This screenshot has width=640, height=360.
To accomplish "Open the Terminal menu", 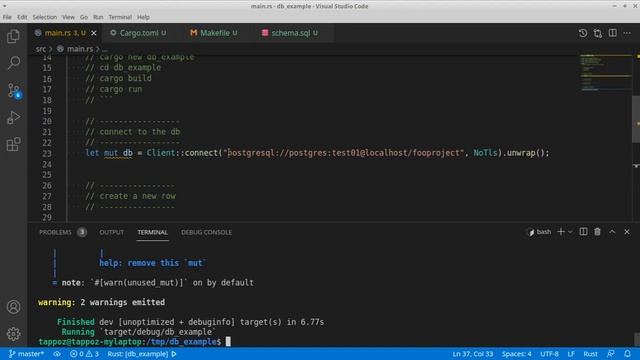I will point(120,17).
